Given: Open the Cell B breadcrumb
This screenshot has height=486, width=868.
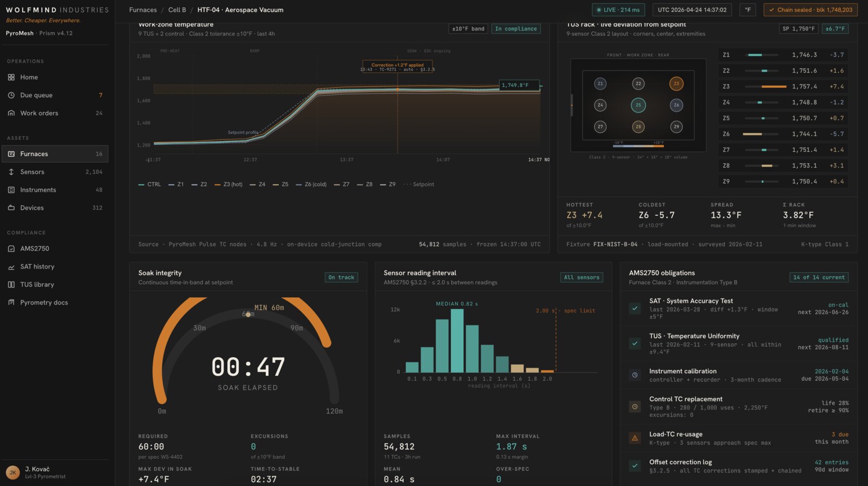Looking at the screenshot, I should click(177, 10).
